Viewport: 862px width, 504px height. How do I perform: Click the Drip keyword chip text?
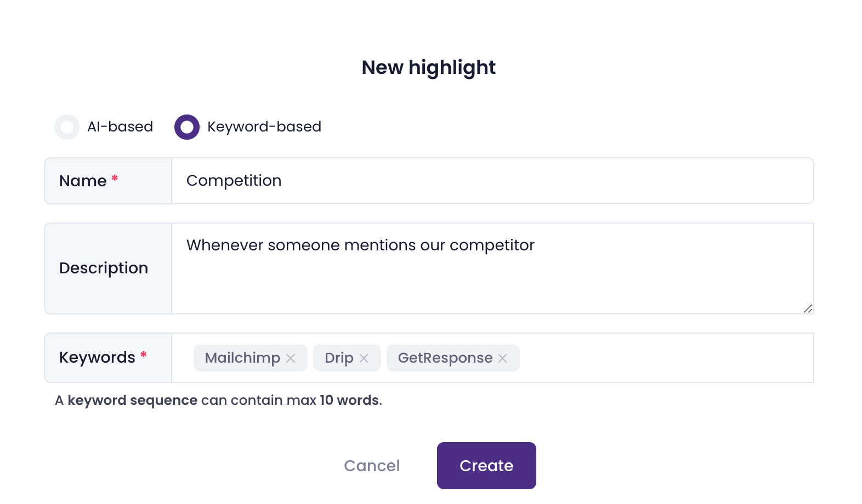click(339, 358)
